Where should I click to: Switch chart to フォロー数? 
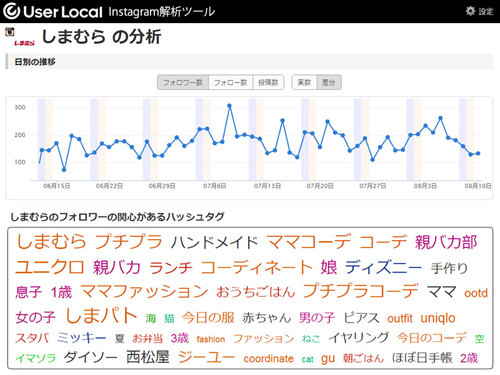[231, 82]
